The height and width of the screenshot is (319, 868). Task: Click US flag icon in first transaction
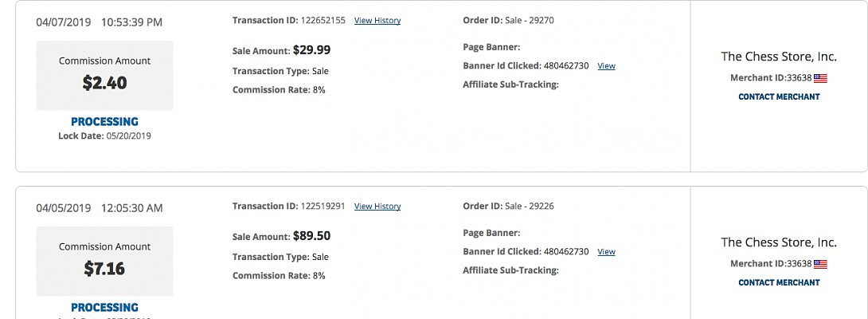click(x=821, y=78)
